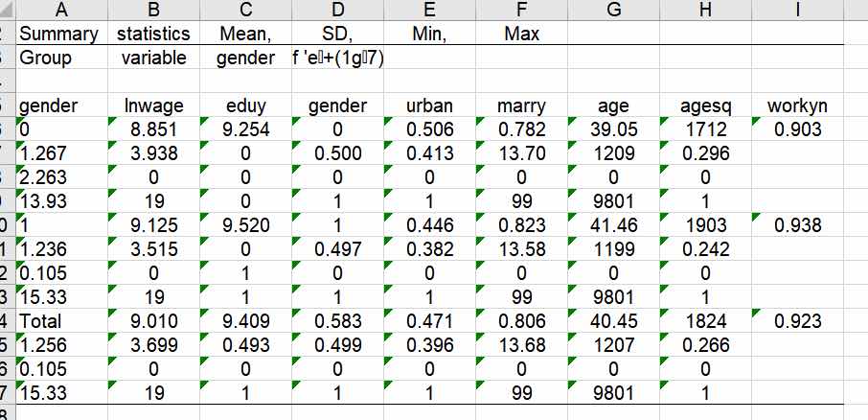Click the "variable" cell

[x=154, y=58]
